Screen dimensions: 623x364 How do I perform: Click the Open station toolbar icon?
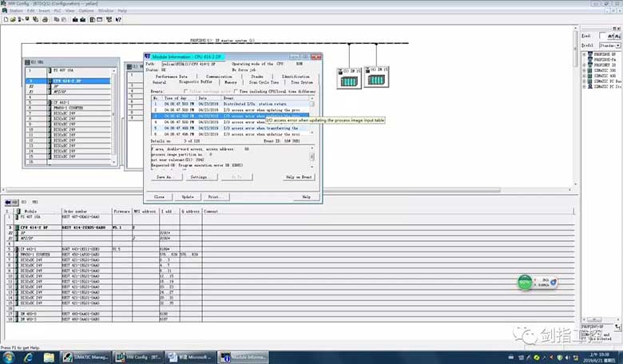tap(13, 19)
